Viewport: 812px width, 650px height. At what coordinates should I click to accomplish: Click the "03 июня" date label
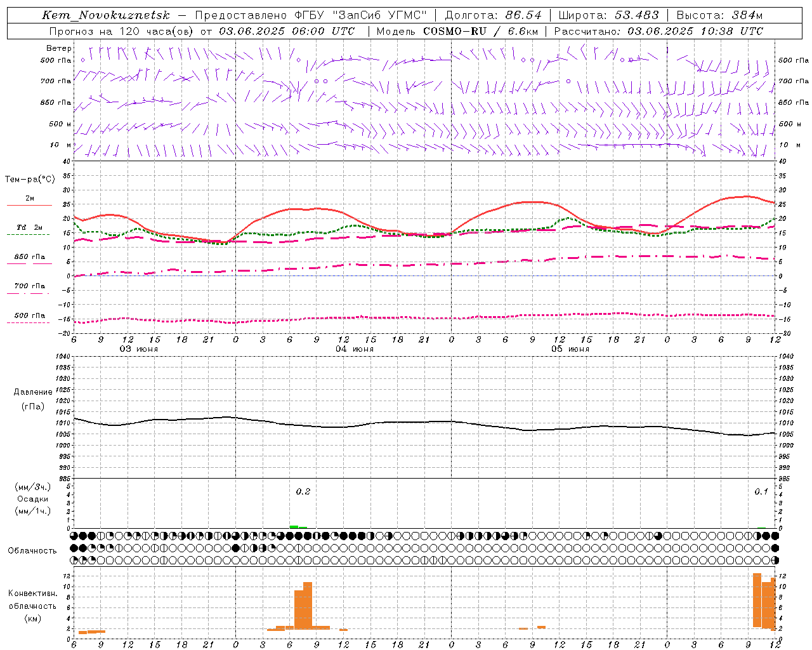pyautogui.click(x=139, y=349)
